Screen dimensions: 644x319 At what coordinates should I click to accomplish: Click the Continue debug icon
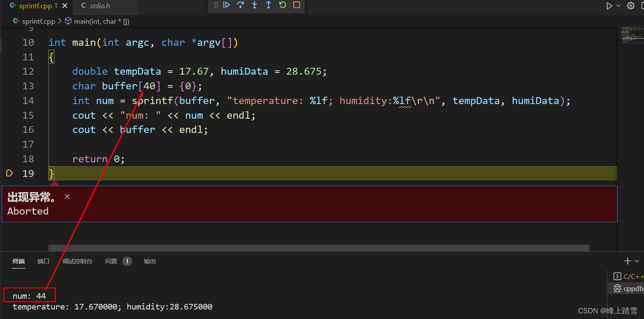coord(226,5)
